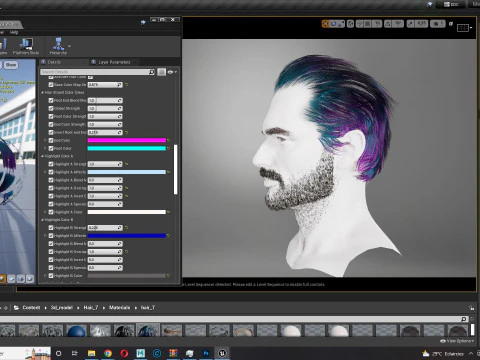Click pin icon above material editor window
Image resolution: width=480 pixels, height=360 pixels.
143,22
